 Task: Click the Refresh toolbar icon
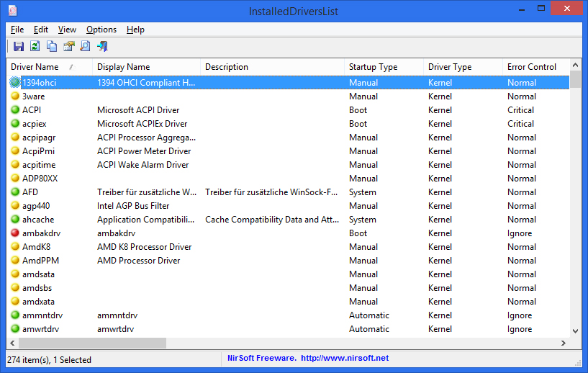(x=35, y=46)
